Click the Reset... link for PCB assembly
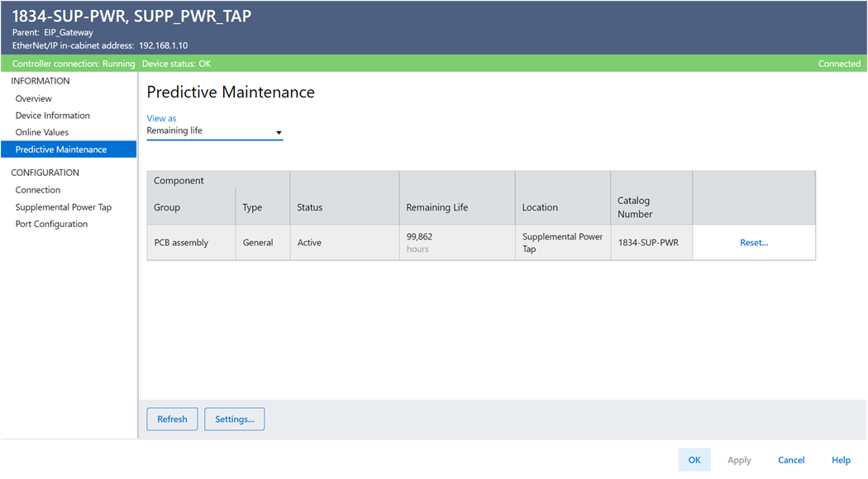This screenshot has width=868, height=479. tap(753, 242)
